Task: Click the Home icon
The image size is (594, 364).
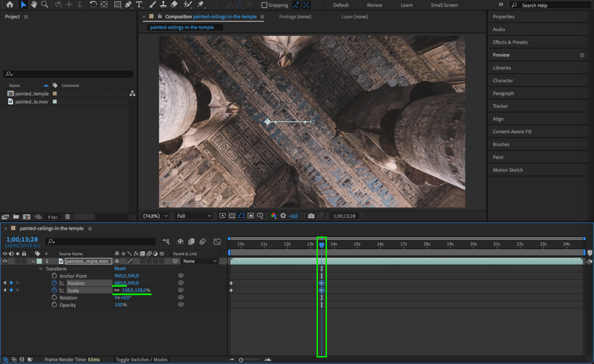Action: point(10,4)
